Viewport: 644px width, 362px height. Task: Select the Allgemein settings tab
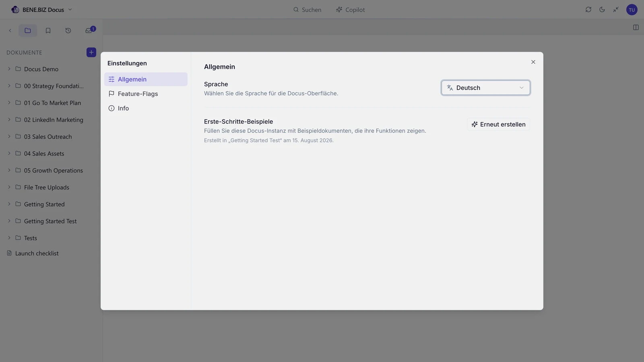pyautogui.click(x=146, y=79)
